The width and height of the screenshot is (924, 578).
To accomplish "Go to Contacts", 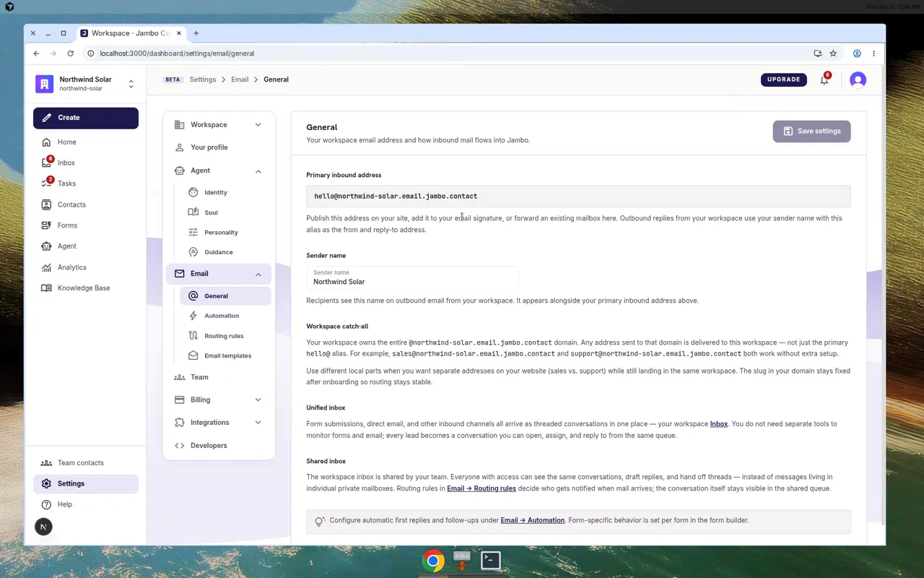I will 85,204.
